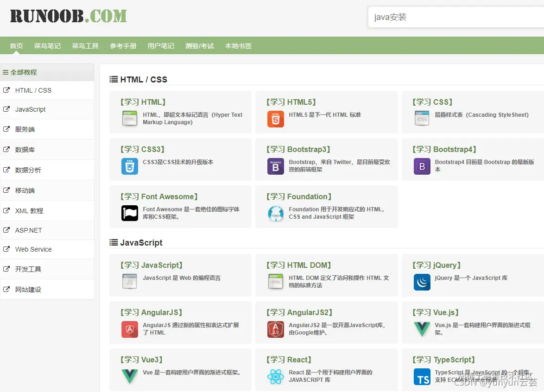Click the Foundation yeti icon
The width and height of the screenshot is (544, 392).
276,213
